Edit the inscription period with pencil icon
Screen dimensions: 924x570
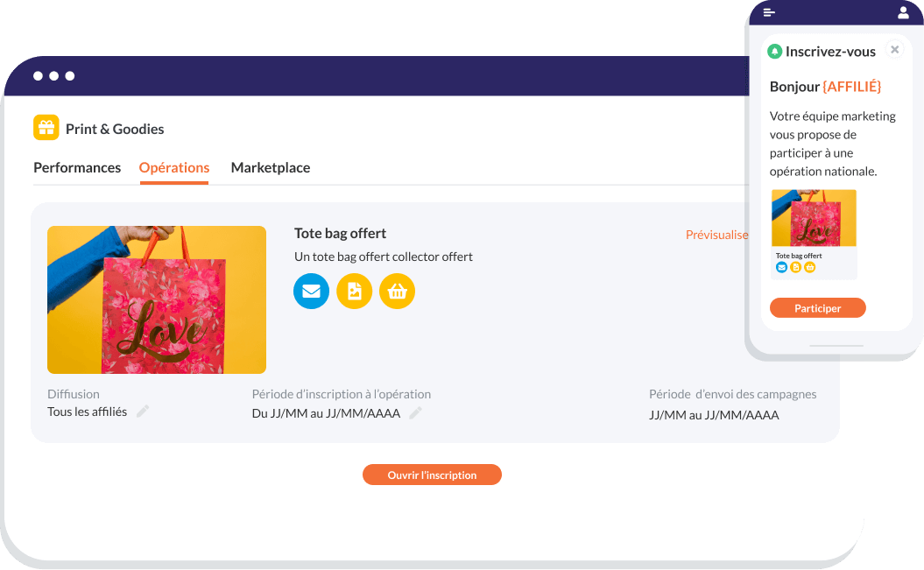tap(415, 412)
